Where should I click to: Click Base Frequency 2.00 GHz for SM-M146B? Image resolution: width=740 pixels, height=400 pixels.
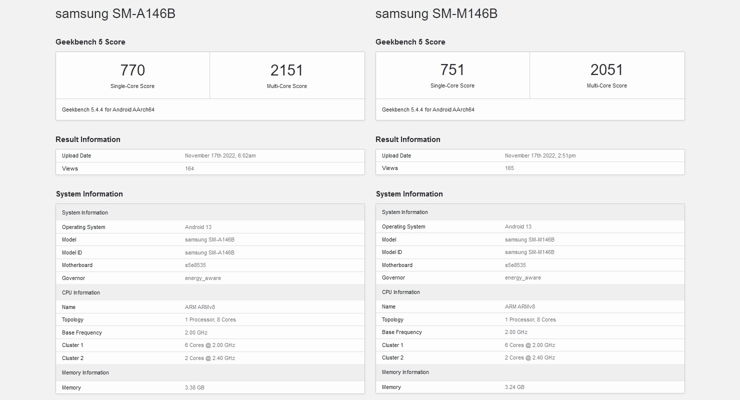click(x=516, y=332)
